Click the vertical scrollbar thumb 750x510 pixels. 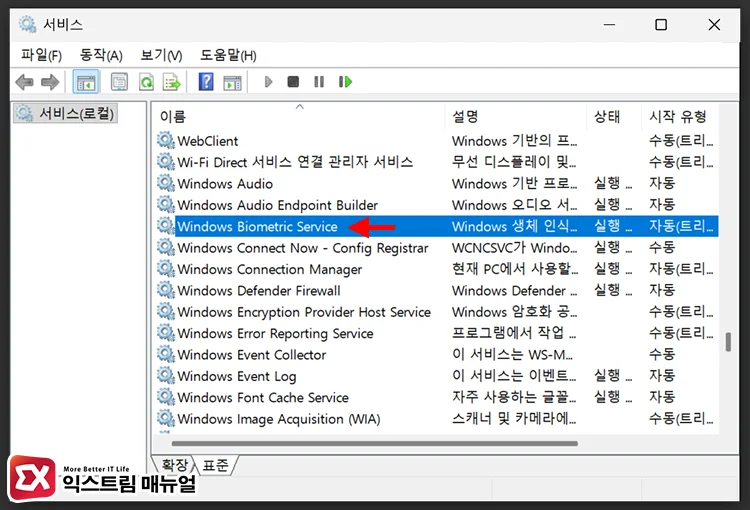pos(728,342)
